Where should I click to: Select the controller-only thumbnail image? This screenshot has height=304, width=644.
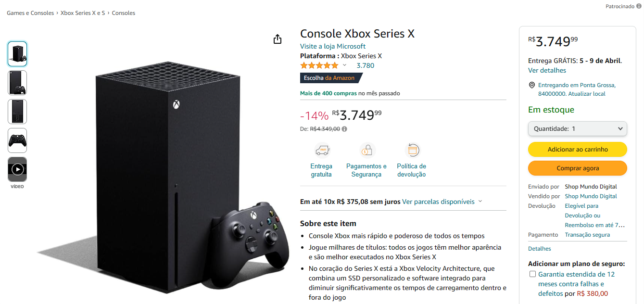17,140
